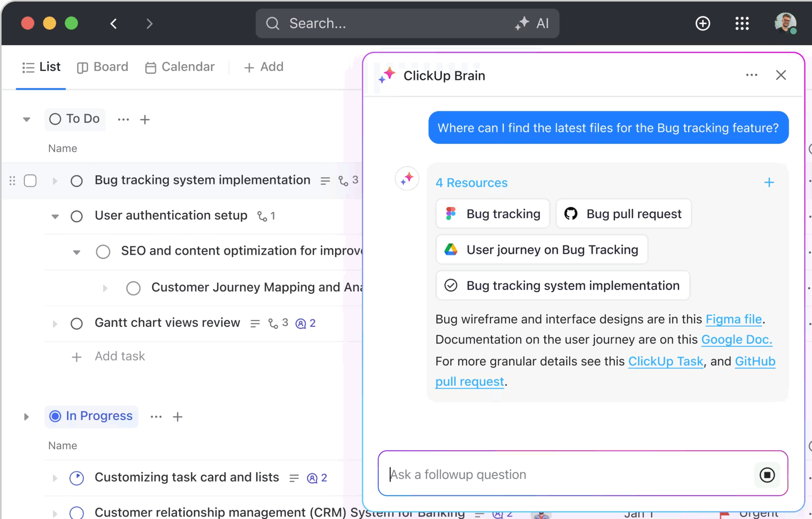The height and width of the screenshot is (519, 812).
Task: Click Add task under Gantt chart review
Action: tap(120, 356)
